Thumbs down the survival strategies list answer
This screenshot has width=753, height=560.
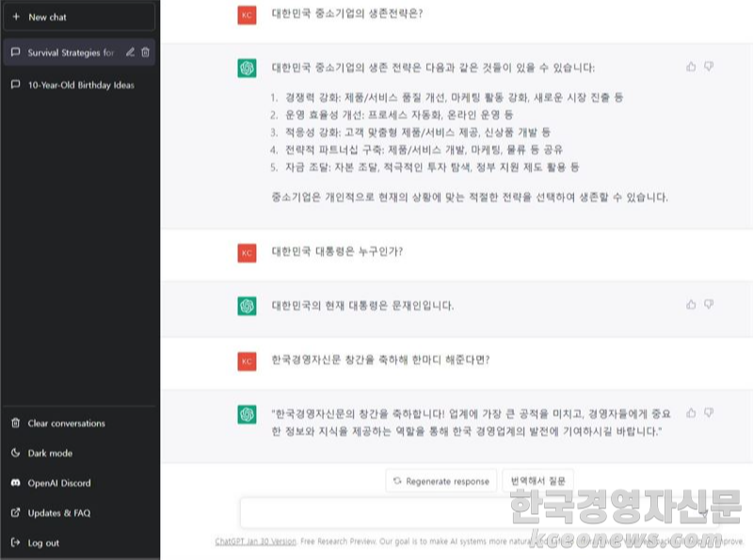pos(709,67)
